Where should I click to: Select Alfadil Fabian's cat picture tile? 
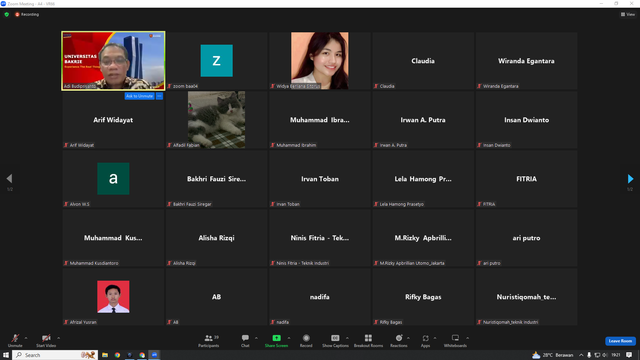pos(216,120)
